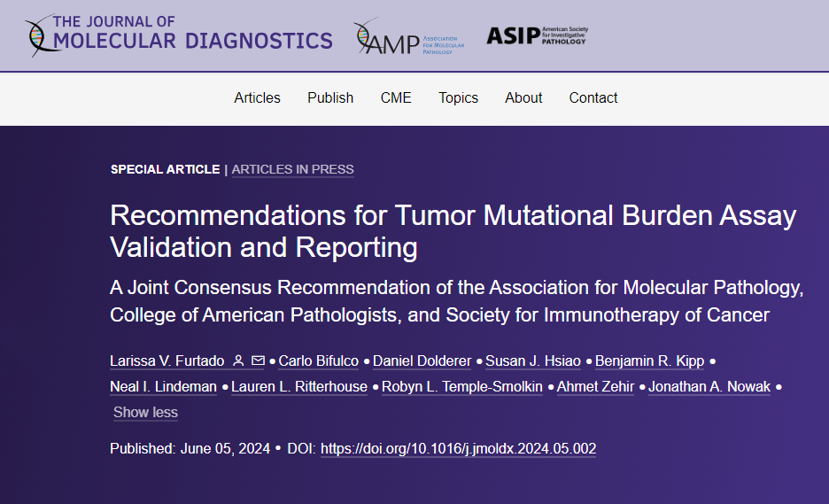Open the Publish menu
Image resolution: width=829 pixels, height=504 pixels.
(330, 98)
